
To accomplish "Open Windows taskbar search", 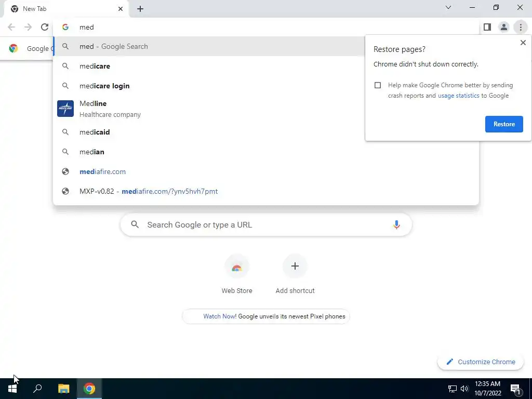I will 37,389.
